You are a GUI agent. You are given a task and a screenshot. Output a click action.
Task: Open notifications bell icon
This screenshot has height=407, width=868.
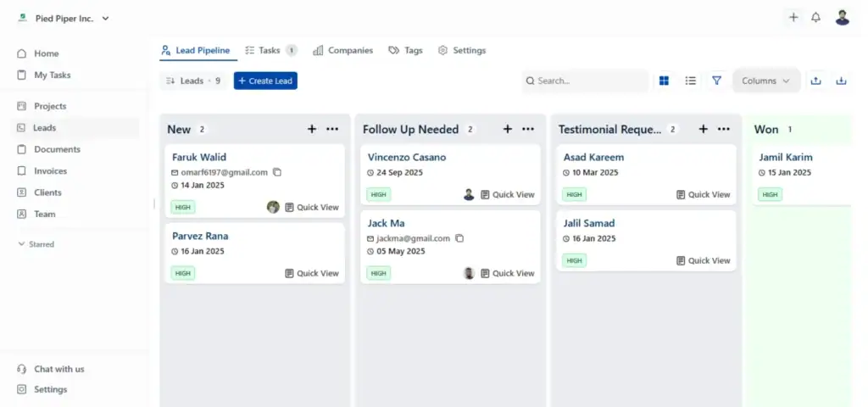tap(816, 17)
